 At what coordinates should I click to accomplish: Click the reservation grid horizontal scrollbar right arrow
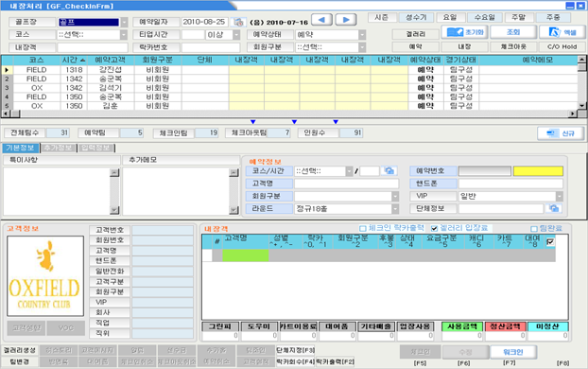pos(573,114)
